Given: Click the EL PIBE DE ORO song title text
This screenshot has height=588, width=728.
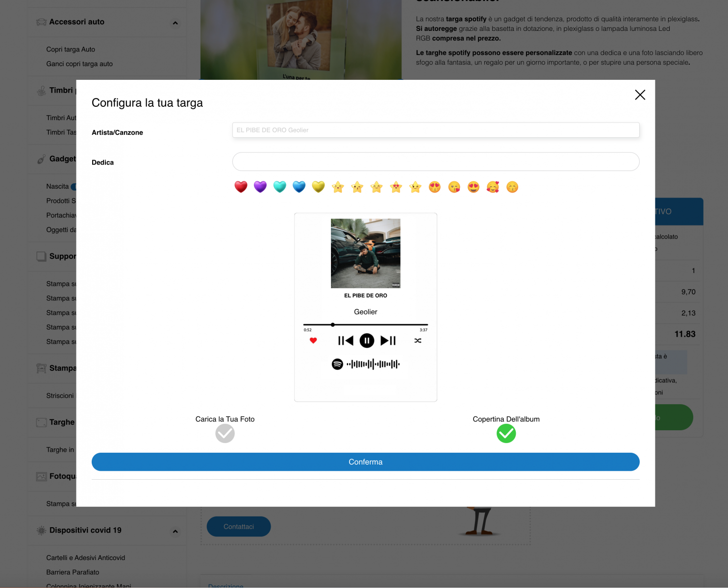Looking at the screenshot, I should 366,295.
